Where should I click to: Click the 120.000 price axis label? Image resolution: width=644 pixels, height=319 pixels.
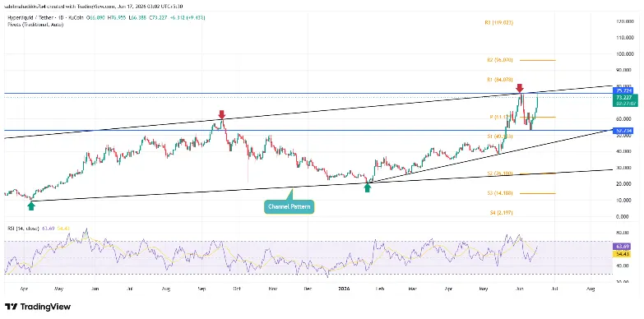click(624, 21)
